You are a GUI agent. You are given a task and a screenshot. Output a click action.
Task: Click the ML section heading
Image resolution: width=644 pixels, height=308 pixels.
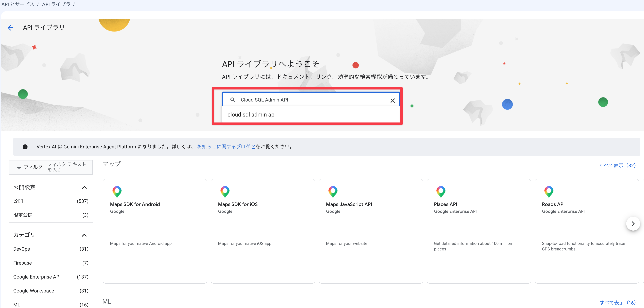coord(107,302)
